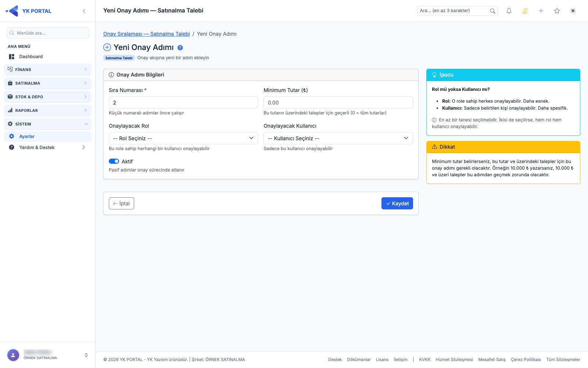Open the Onaylayacak Rol dropdown
This screenshot has width=588, height=368.
[183, 138]
